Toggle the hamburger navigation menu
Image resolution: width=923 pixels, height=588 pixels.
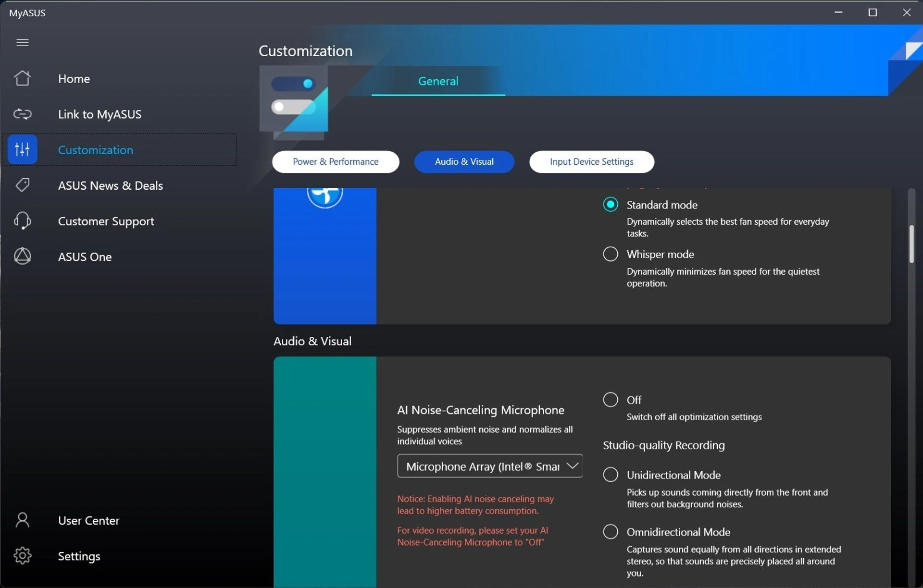tap(22, 43)
